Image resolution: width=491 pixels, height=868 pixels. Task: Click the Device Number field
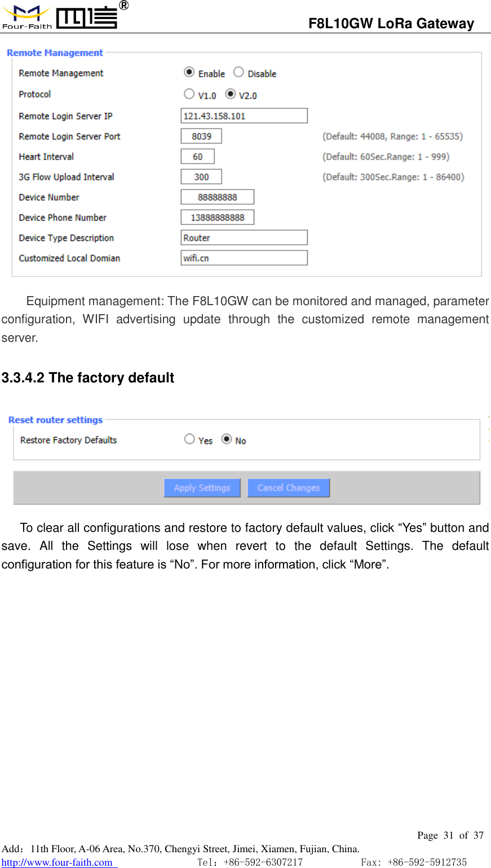[x=218, y=197]
